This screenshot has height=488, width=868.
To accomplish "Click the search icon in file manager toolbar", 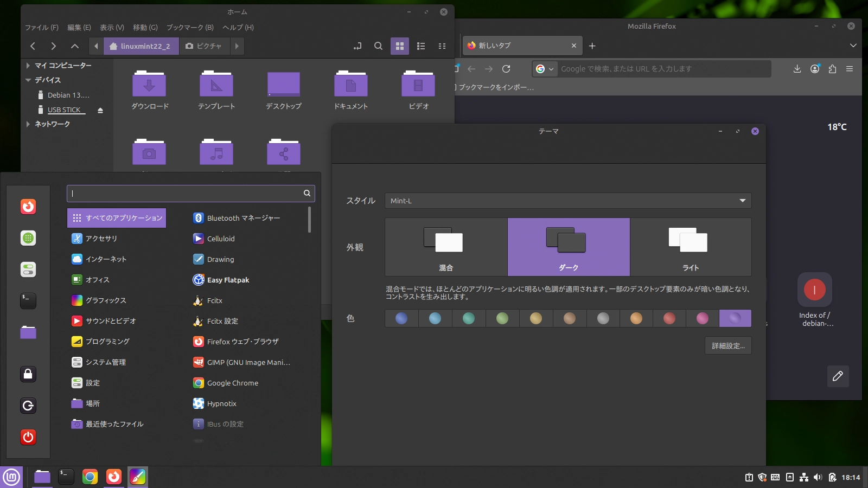I will coord(378,46).
